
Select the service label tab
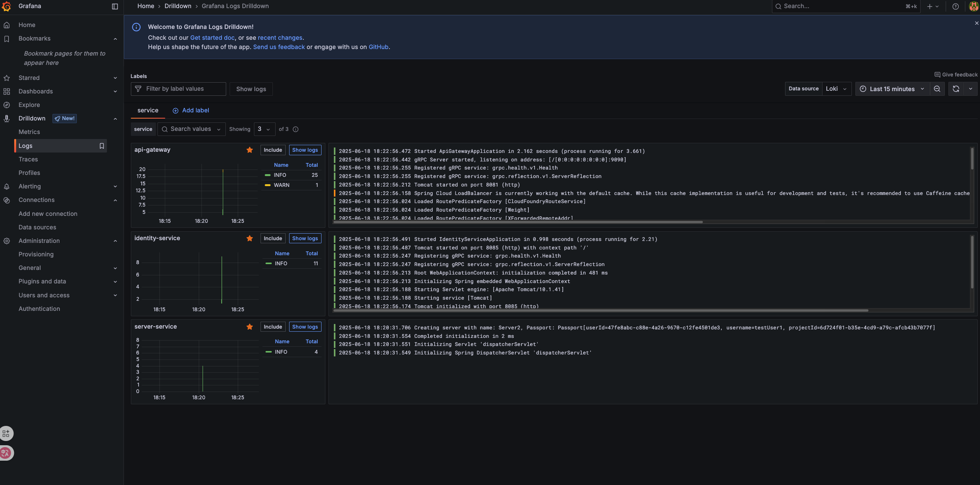pos(147,110)
